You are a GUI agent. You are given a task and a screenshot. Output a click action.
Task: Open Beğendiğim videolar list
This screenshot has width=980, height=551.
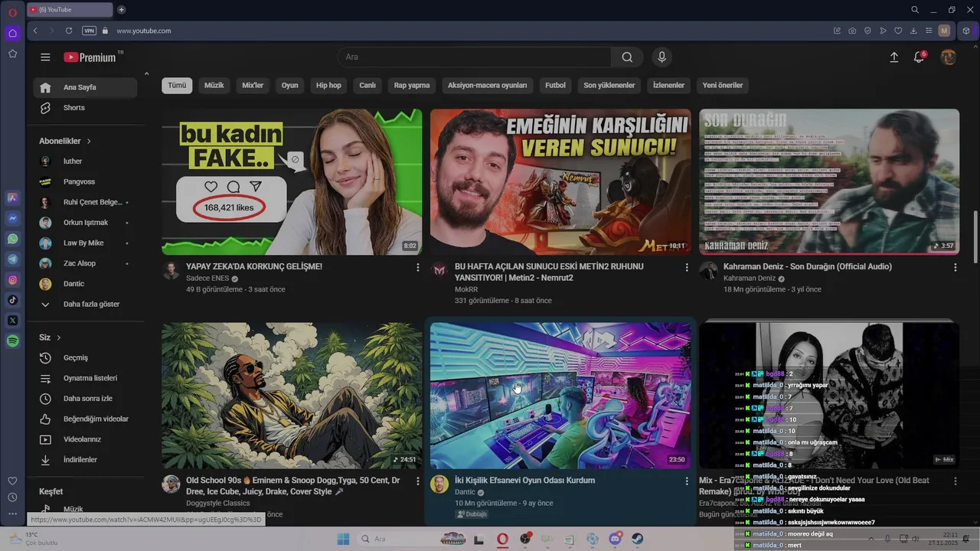point(85,419)
